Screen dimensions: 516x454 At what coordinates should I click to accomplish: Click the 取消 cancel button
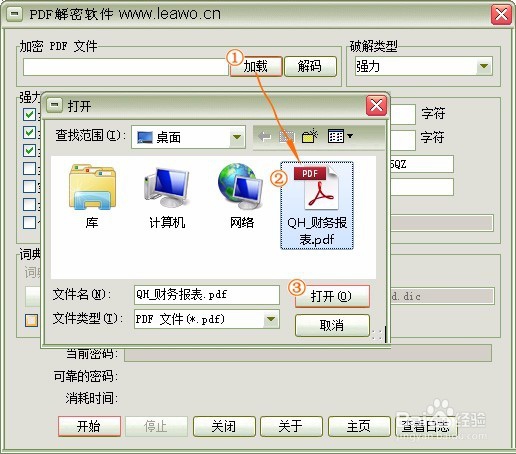[332, 325]
